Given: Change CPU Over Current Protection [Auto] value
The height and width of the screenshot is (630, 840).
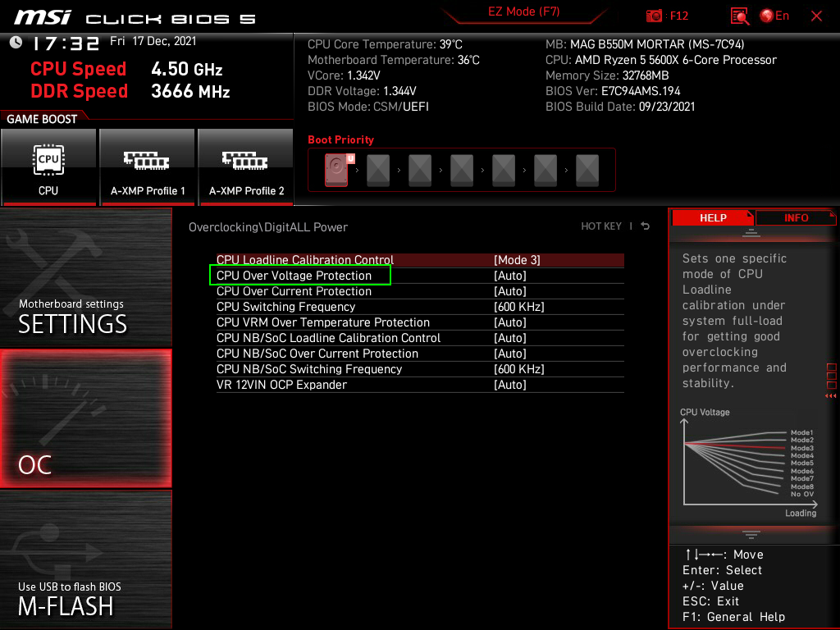Looking at the screenshot, I should click(x=510, y=291).
